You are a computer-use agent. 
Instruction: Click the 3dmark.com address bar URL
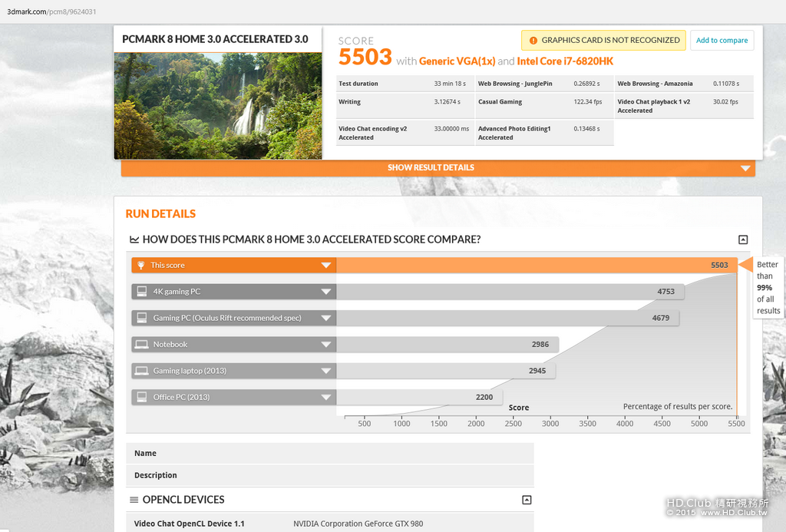[x=51, y=12]
